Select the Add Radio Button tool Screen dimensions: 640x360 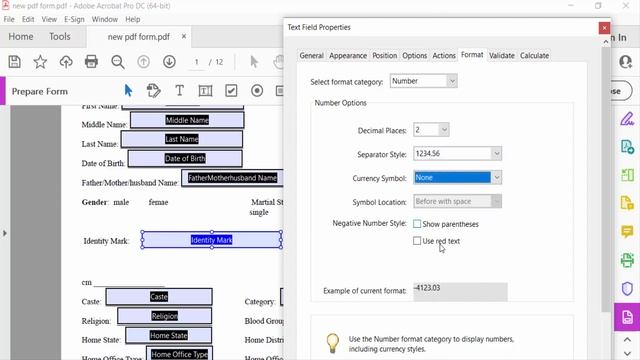click(257, 90)
